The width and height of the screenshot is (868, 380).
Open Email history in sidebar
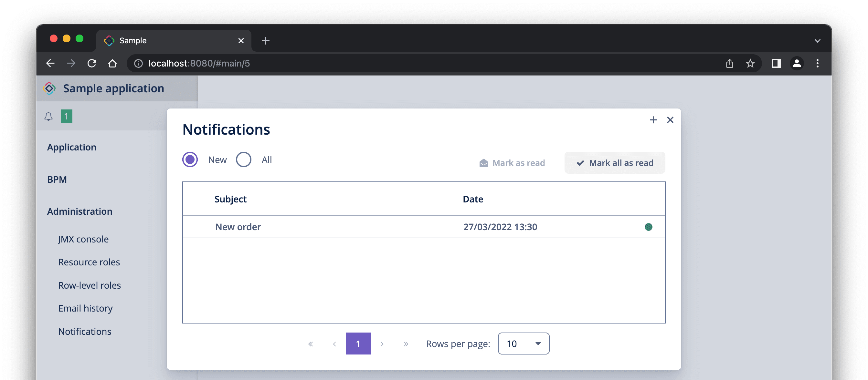tap(85, 308)
